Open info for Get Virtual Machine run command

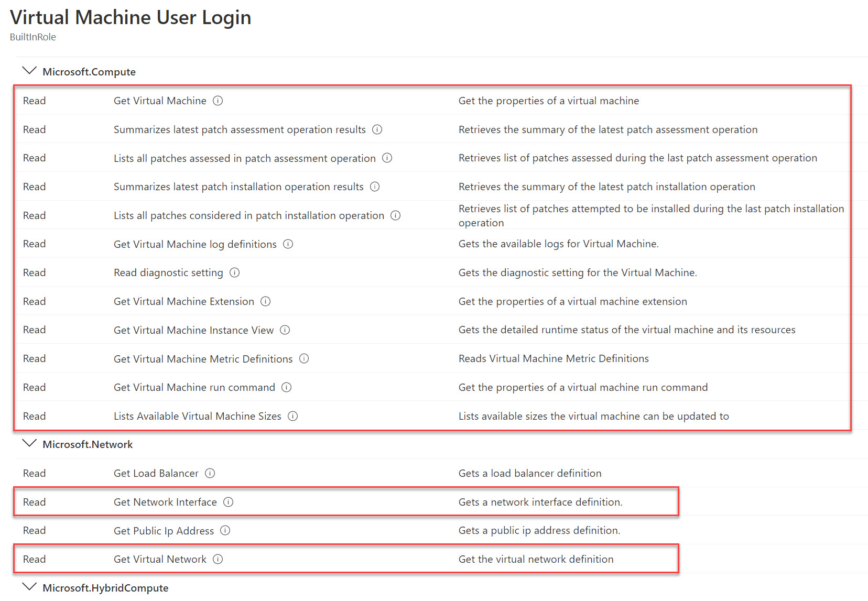click(x=286, y=387)
